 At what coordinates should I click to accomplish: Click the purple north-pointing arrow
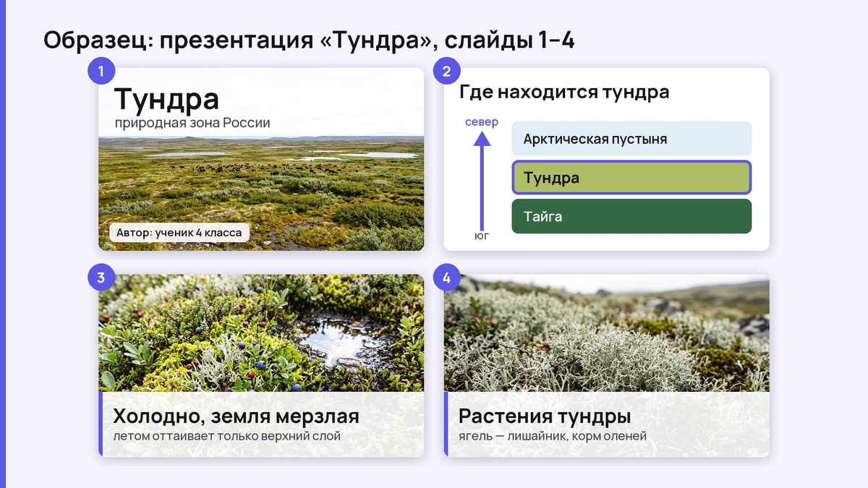482,179
